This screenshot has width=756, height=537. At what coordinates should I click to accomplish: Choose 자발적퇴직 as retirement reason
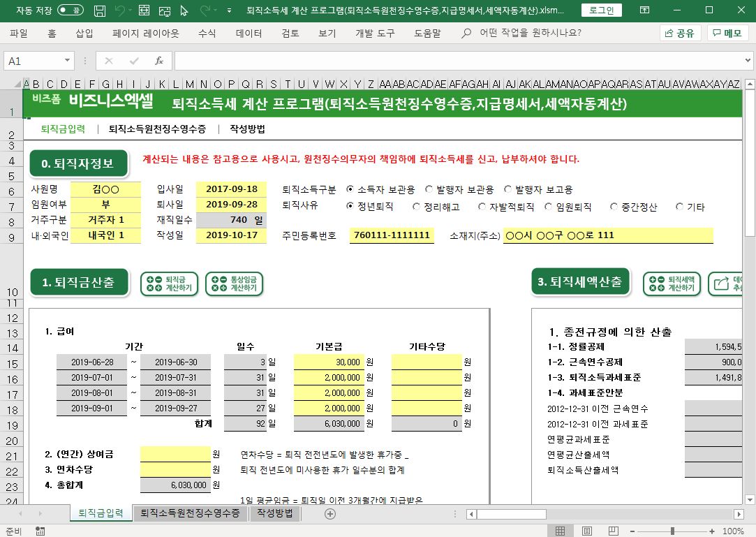[x=482, y=207]
